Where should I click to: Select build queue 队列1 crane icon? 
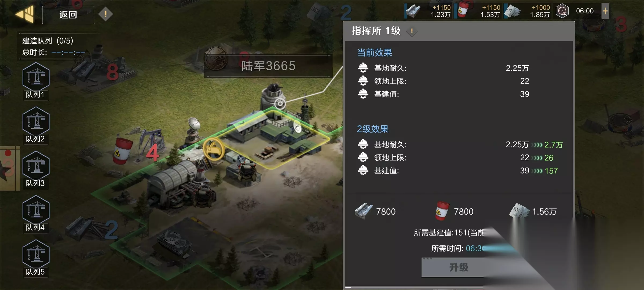(x=36, y=77)
